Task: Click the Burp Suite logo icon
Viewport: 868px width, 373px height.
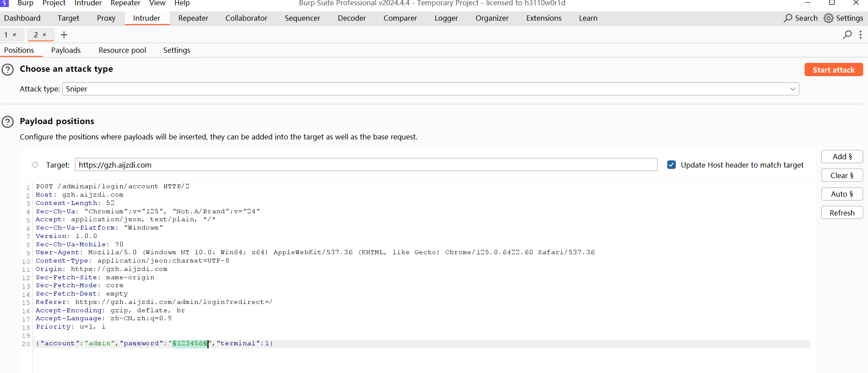Action: (x=4, y=3)
